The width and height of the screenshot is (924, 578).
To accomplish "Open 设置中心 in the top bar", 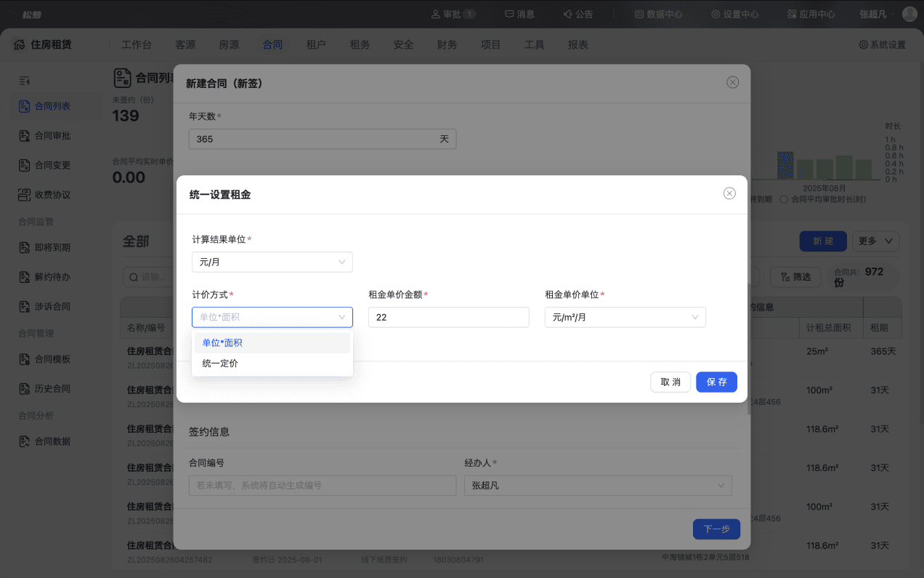I will 735,14.
